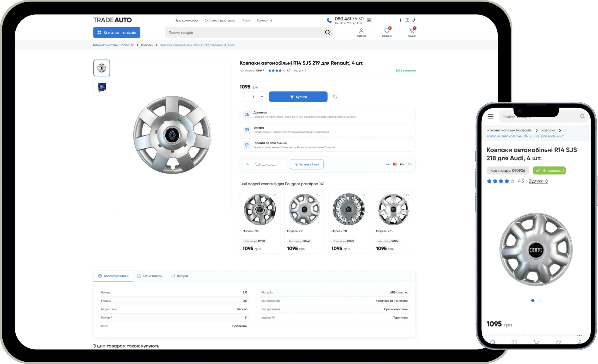Expand the Доставка row chevron
The width and height of the screenshot is (598, 364).
click(410, 114)
